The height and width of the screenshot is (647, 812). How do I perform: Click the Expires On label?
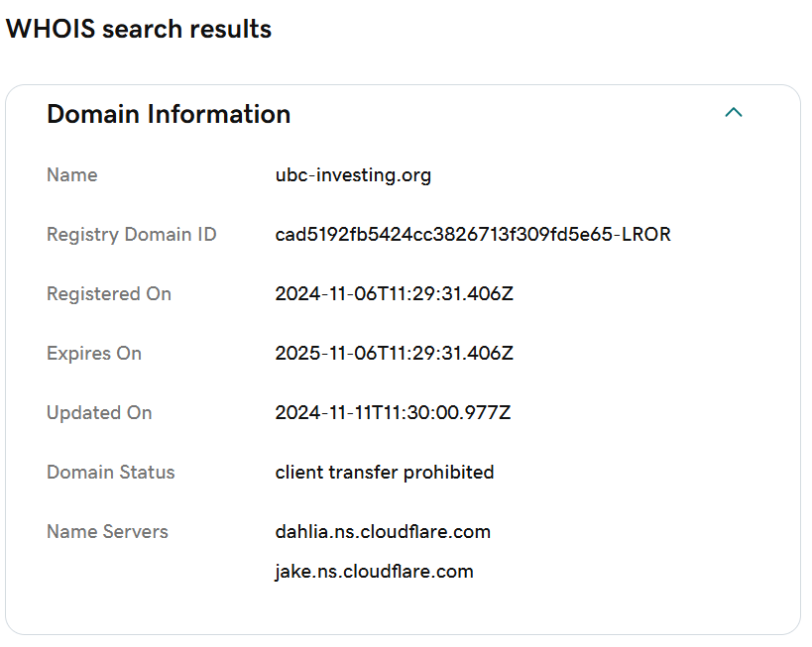[x=94, y=354]
